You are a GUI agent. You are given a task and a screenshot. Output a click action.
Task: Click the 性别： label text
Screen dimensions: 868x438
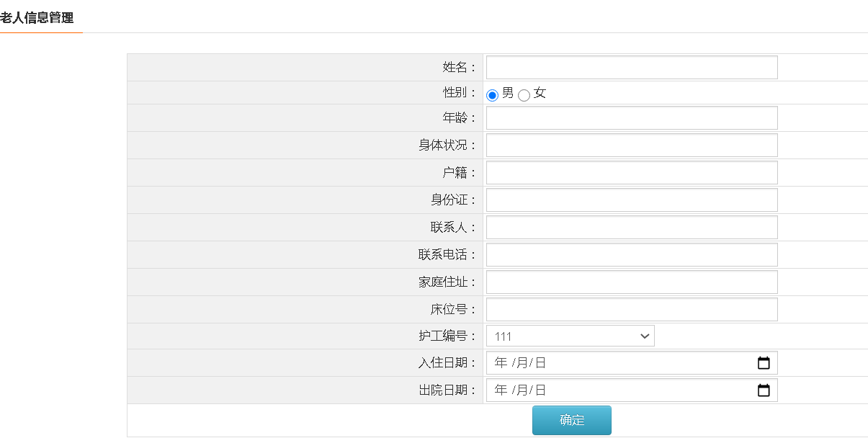coord(460,93)
